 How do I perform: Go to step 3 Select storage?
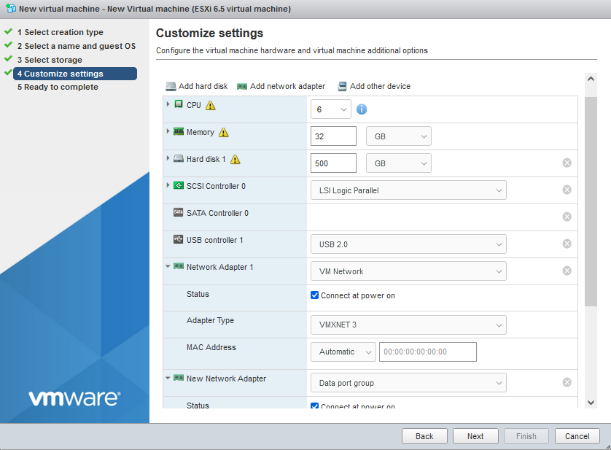(x=49, y=60)
